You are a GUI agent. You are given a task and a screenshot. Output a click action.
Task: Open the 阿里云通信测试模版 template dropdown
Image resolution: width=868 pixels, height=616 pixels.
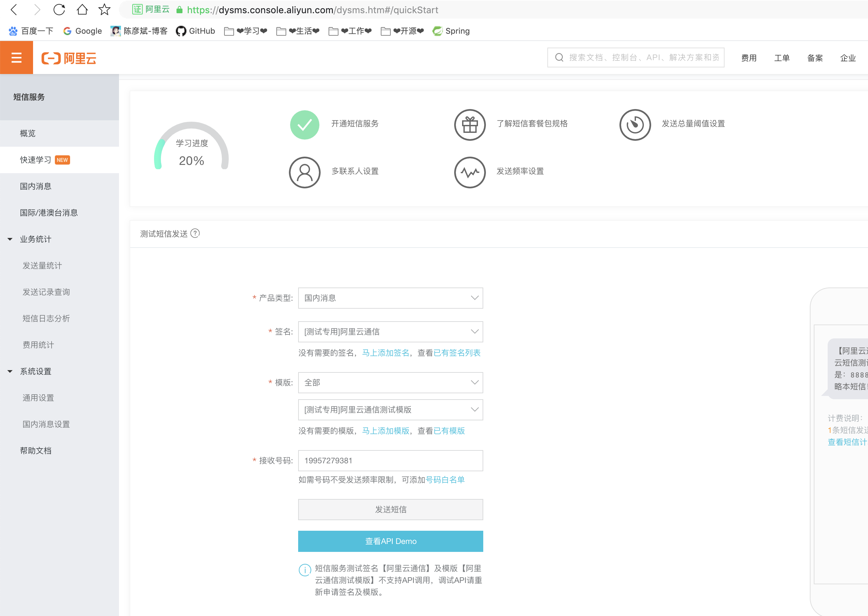pyautogui.click(x=390, y=409)
